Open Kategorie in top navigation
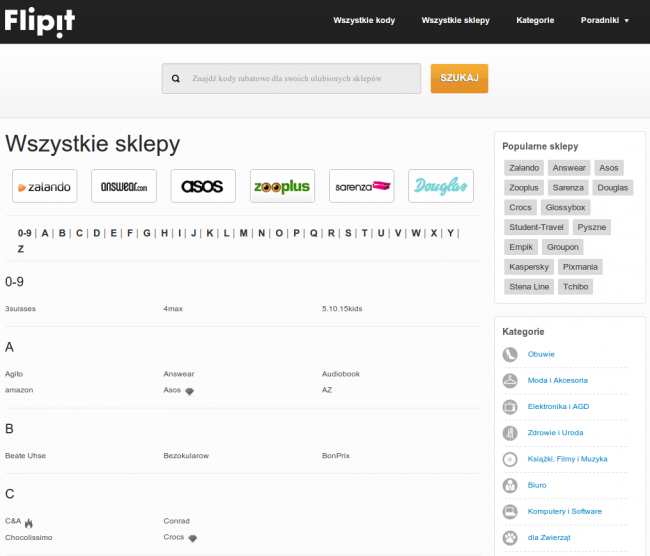The width and height of the screenshot is (650, 556). pos(535,20)
